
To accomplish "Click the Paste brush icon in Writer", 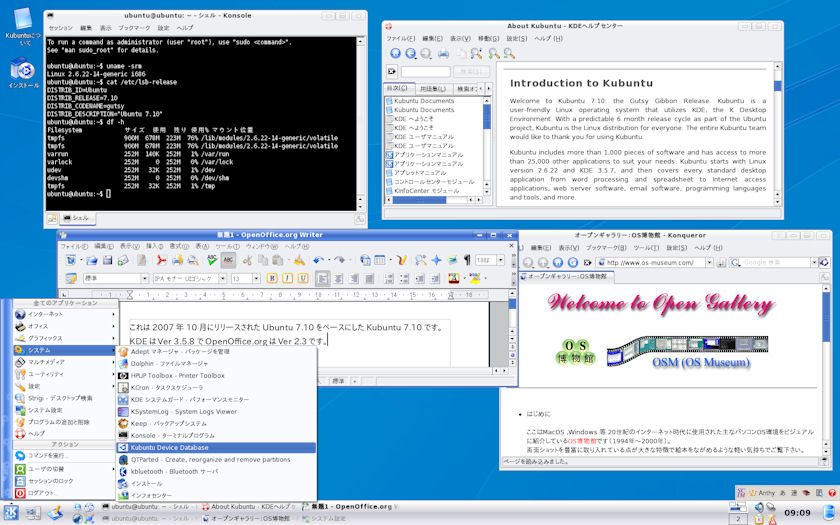I will coord(299,260).
